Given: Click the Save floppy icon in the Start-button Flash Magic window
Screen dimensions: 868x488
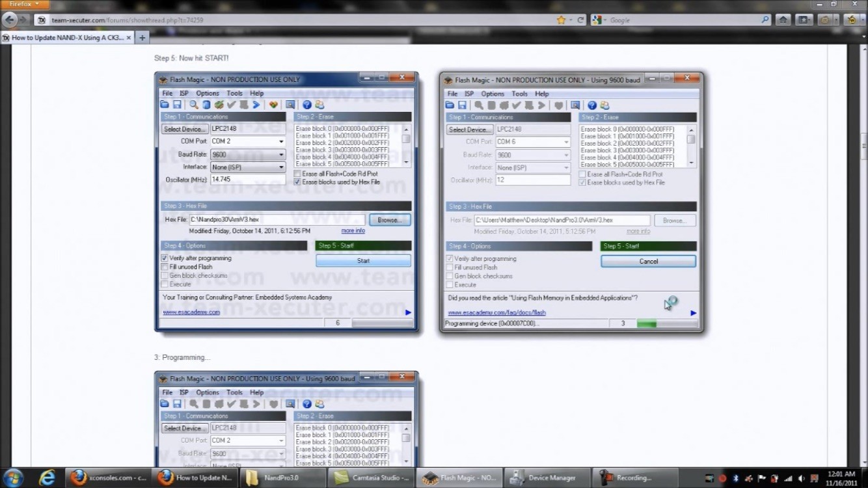Looking at the screenshot, I should 177,105.
